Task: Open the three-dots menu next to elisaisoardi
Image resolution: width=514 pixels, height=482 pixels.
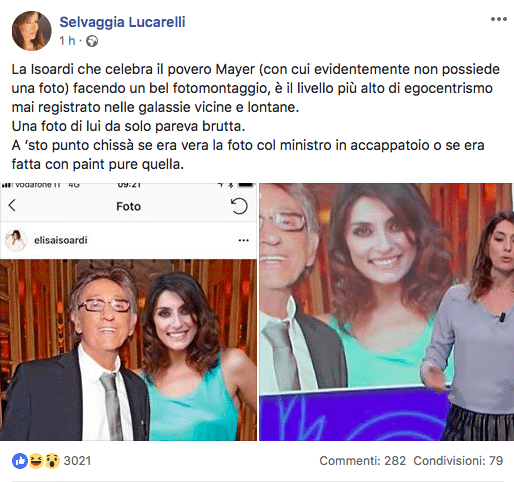Action: click(244, 240)
